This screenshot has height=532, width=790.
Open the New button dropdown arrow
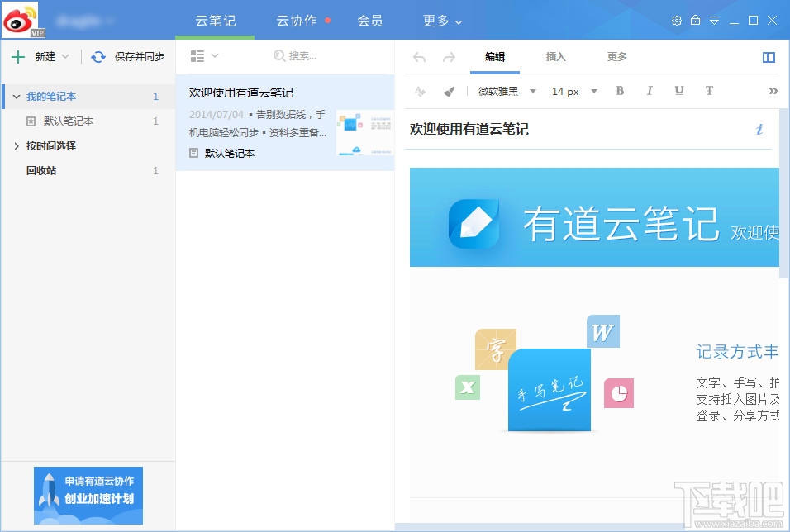coord(65,56)
